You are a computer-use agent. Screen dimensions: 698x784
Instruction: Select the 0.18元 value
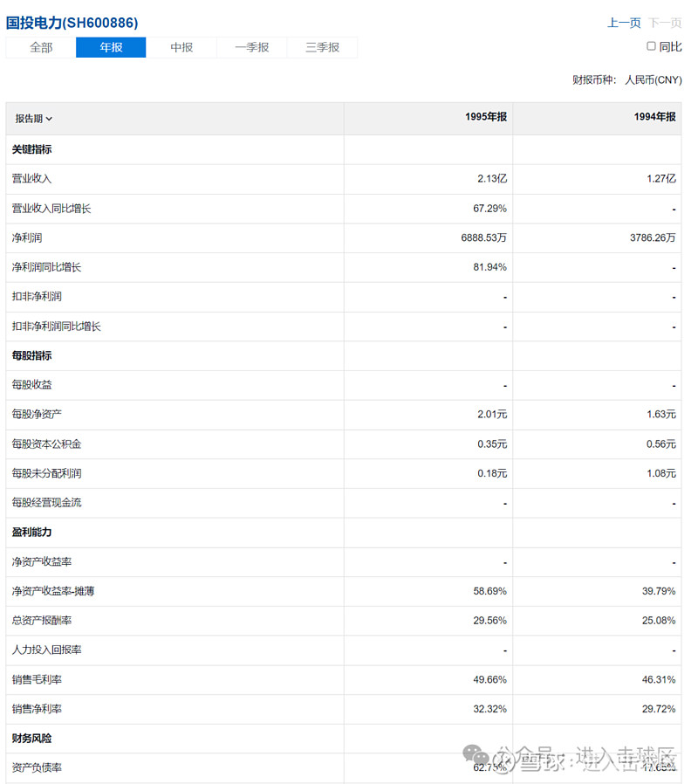tap(492, 473)
